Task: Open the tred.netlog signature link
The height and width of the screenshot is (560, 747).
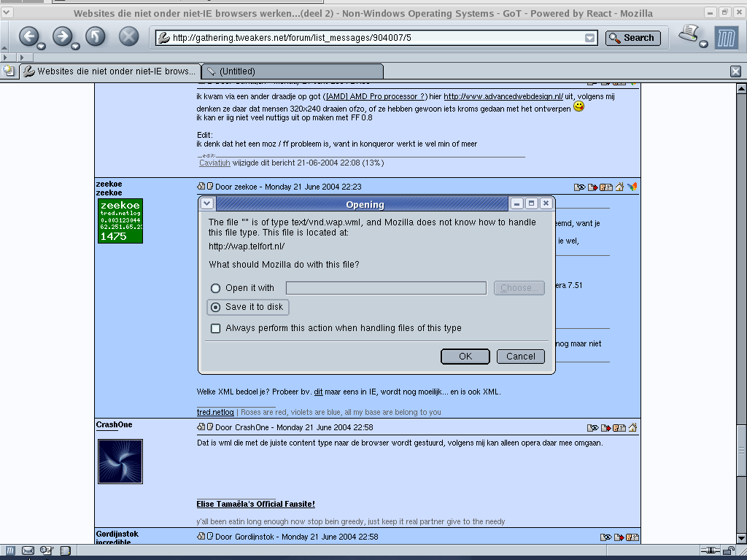Action: point(215,413)
